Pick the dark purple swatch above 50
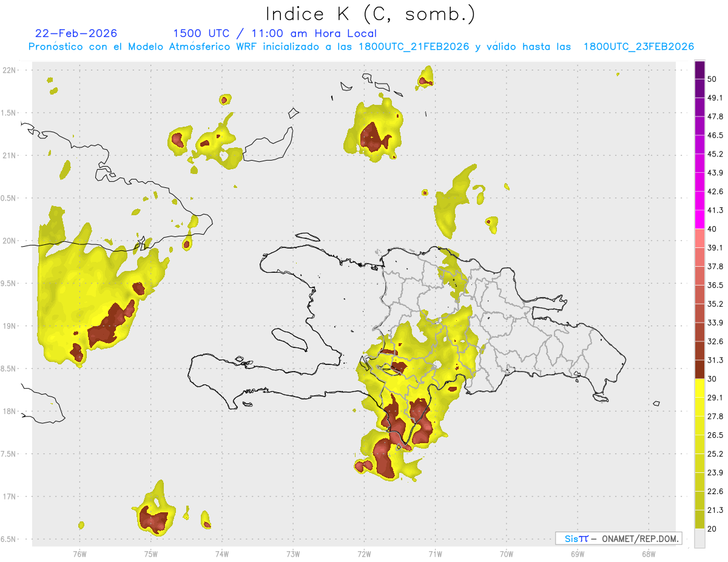The width and height of the screenshot is (728, 562). point(699,69)
